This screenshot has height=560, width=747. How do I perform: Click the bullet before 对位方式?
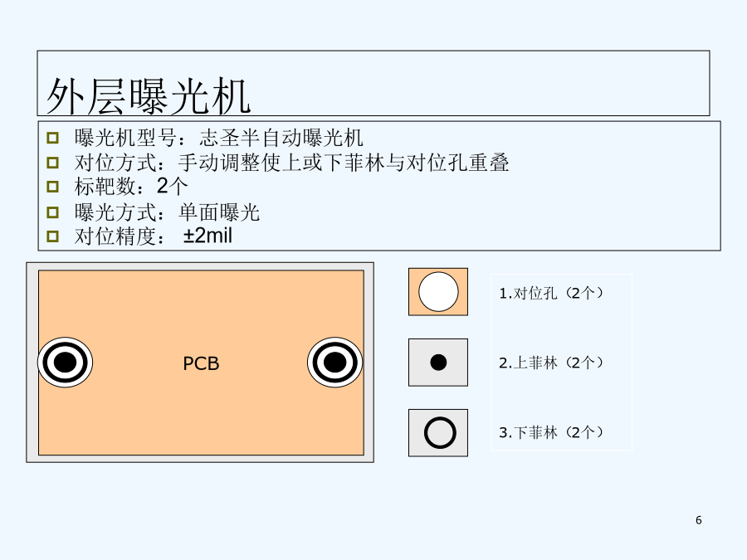click(x=53, y=163)
